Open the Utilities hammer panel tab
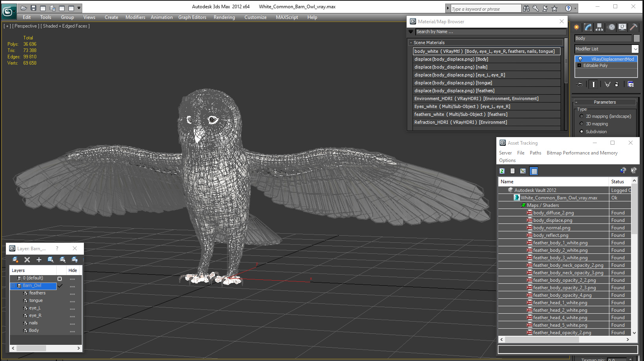The width and height of the screenshot is (644, 361). pos(633,27)
